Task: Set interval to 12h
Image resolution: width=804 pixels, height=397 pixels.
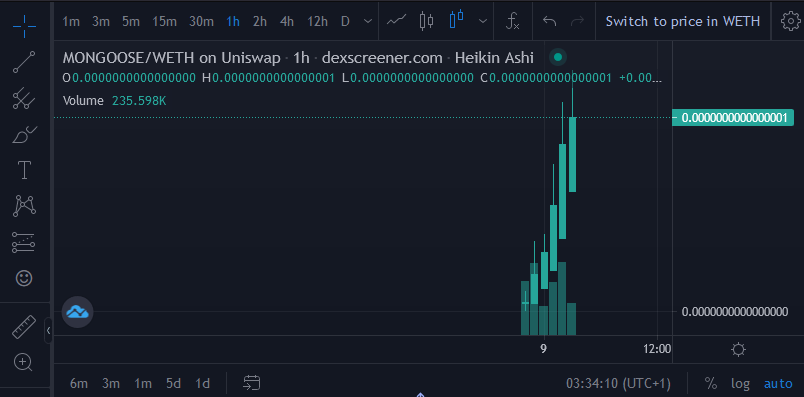Action: (x=317, y=22)
